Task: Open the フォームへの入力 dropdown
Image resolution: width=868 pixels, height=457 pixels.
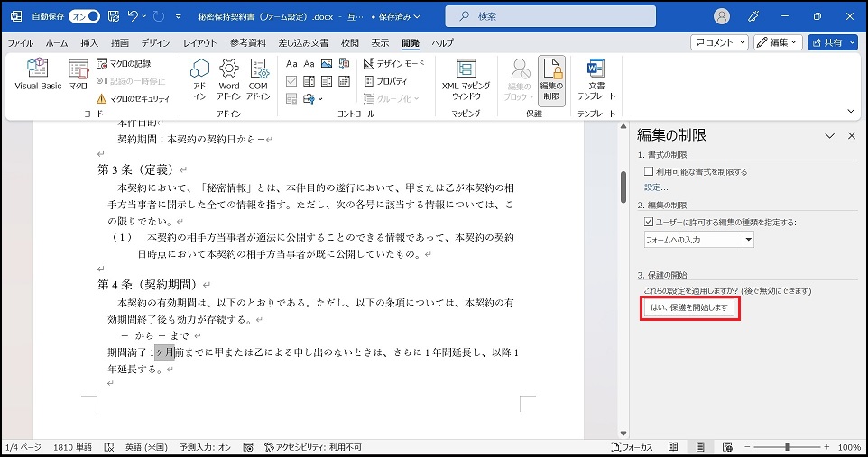Action: tap(748, 240)
